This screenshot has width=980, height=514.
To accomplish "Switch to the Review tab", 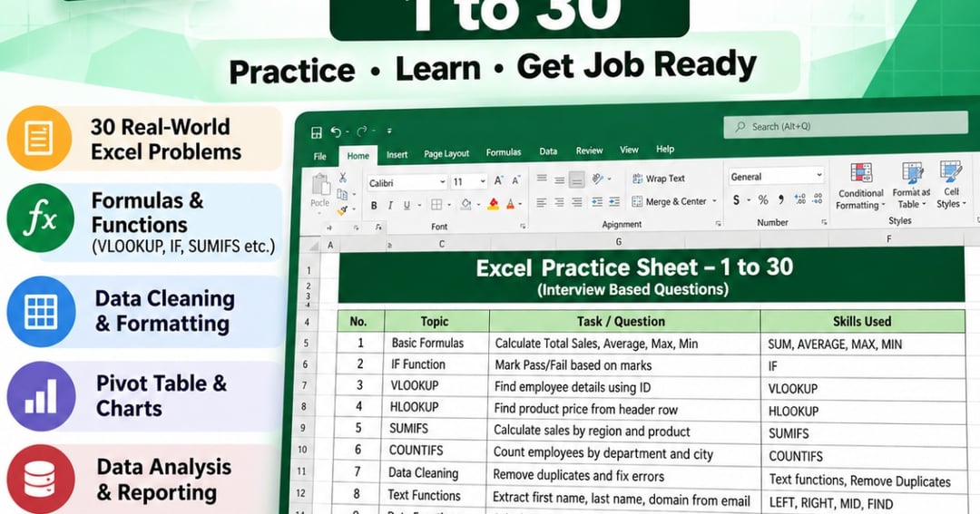I will click(589, 150).
